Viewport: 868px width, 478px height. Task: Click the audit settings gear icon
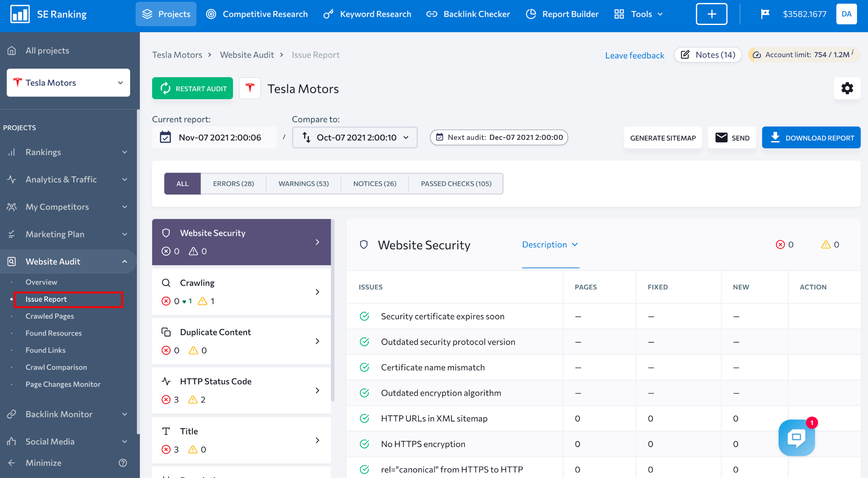tap(847, 88)
